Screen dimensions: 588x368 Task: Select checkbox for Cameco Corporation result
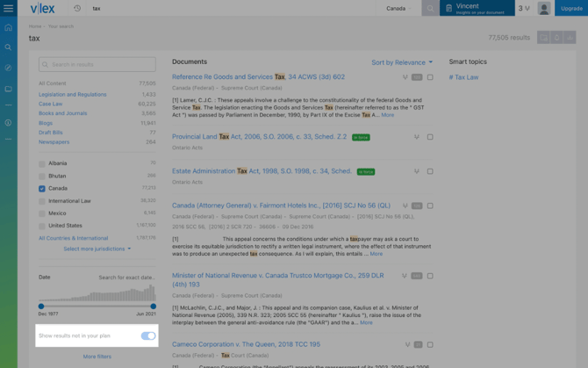[x=430, y=344]
